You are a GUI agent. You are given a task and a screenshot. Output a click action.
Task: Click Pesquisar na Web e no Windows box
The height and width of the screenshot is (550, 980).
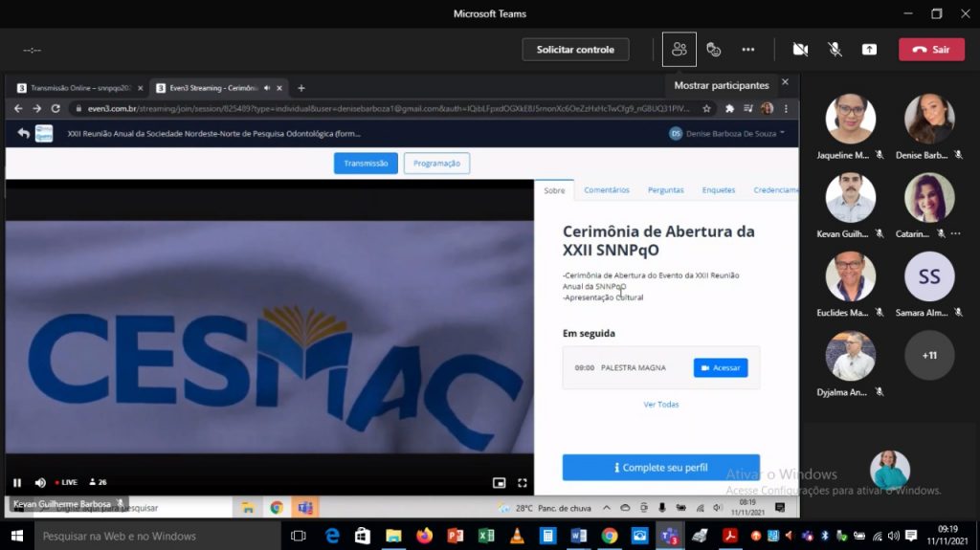[158, 537]
